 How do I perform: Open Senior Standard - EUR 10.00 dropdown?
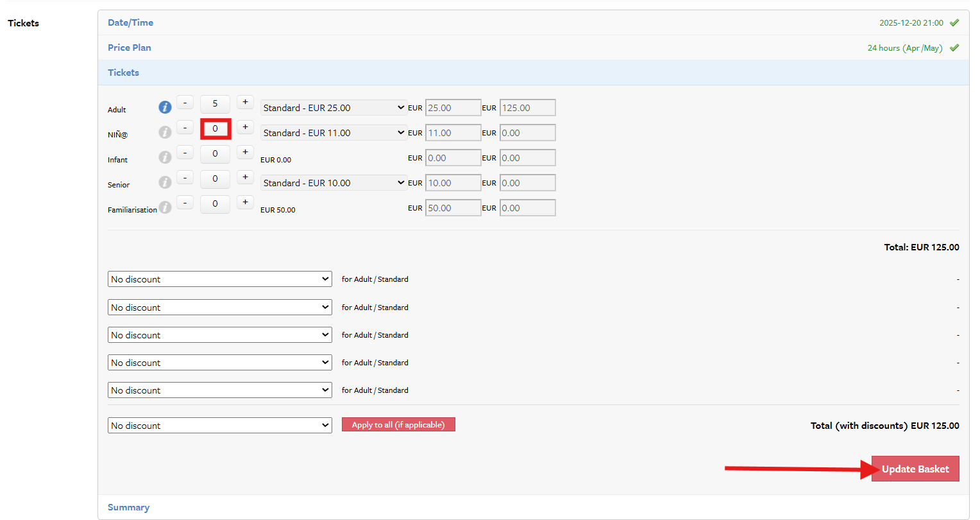coord(334,183)
